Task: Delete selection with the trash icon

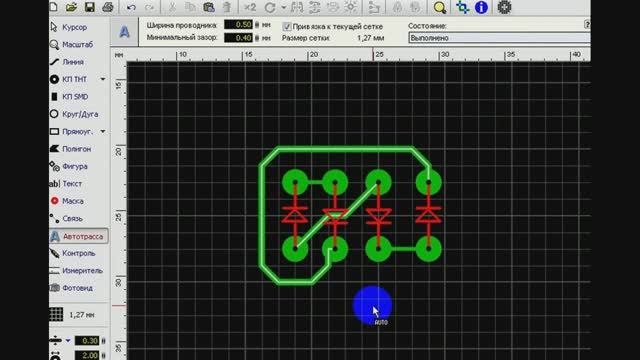Action: 227,7
